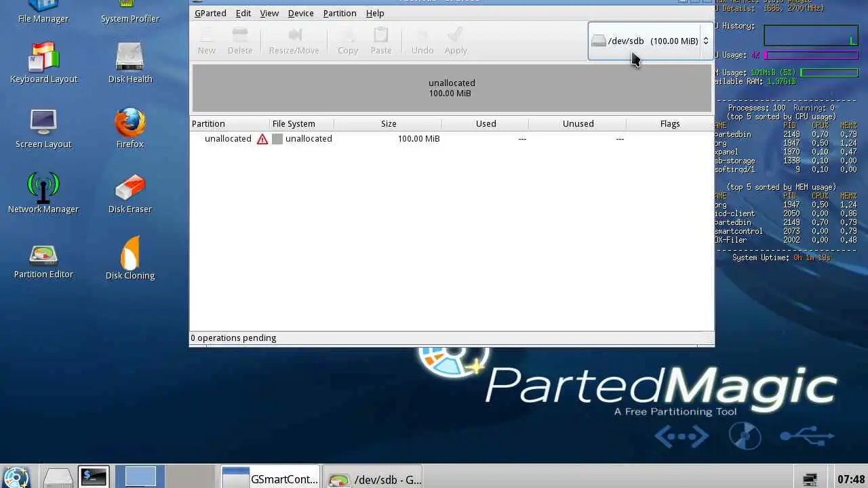Click the Undo toolbar button
868x488 pixels.
[422, 41]
